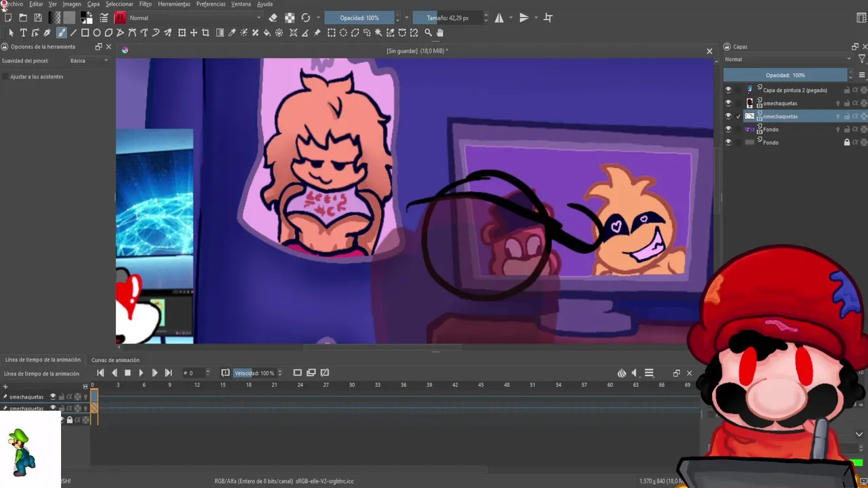
Task: Open the brush blending mode Normal dropdown
Action: [x=195, y=18]
